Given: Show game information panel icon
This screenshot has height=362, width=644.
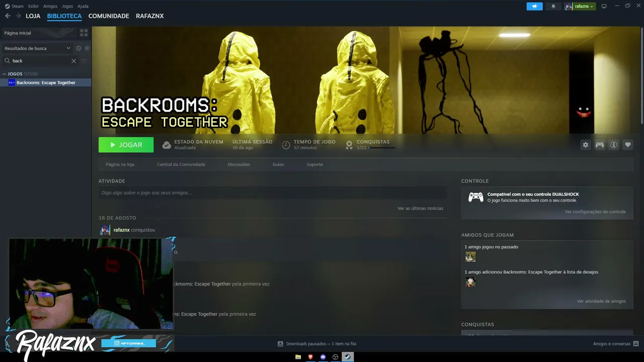Looking at the screenshot, I should coord(614,145).
